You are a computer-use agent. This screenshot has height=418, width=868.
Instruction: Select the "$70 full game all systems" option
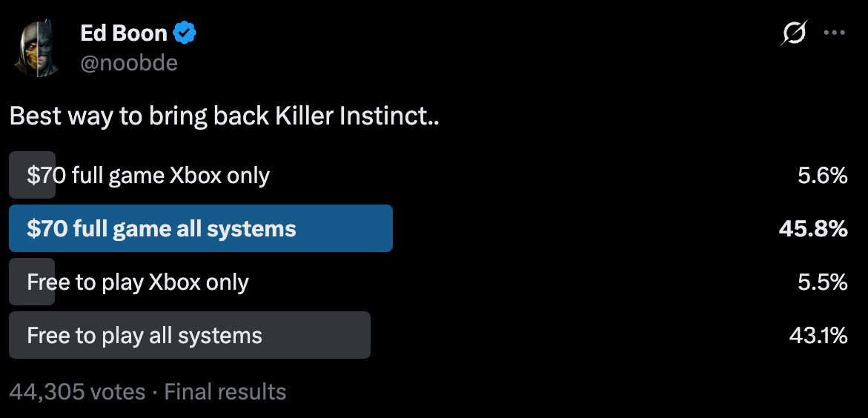[162, 229]
